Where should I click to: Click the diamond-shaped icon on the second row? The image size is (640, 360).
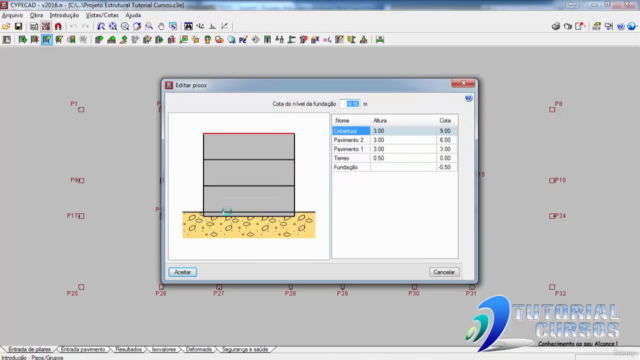(x=256, y=40)
